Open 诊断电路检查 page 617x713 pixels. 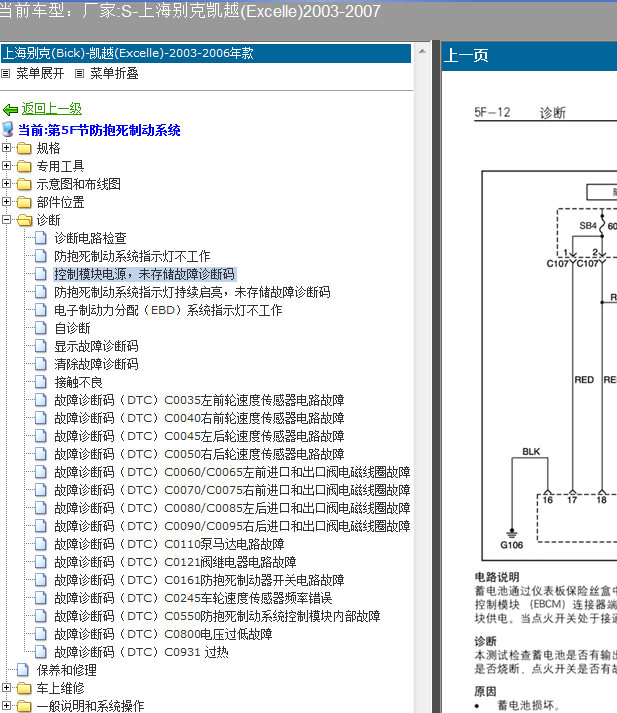90,238
